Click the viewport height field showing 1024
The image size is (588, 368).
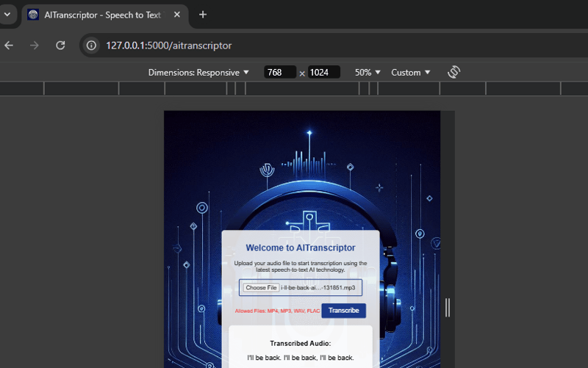(323, 73)
